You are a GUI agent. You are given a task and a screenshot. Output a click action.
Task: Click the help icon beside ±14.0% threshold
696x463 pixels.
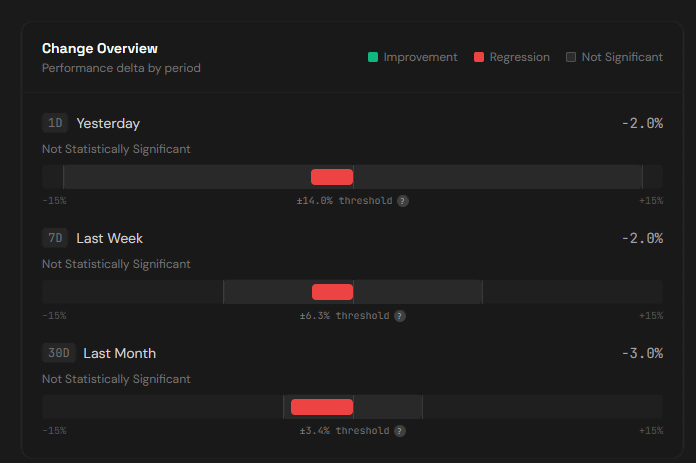pyautogui.click(x=403, y=201)
